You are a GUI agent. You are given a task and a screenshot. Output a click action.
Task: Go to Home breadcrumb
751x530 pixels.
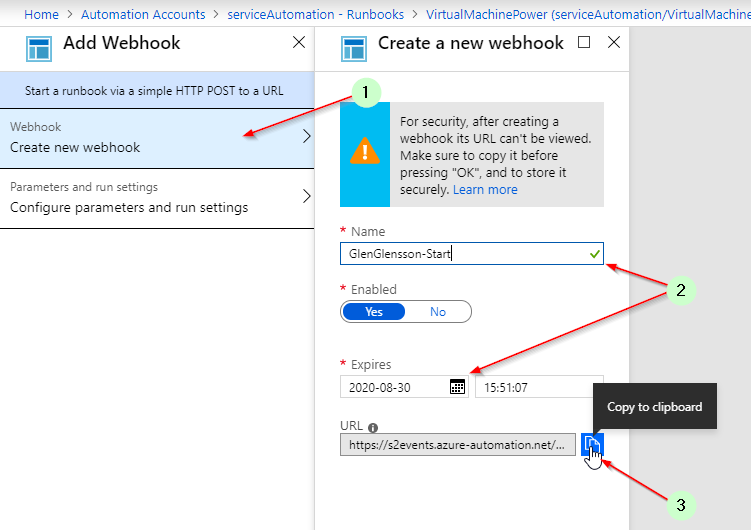[x=42, y=14]
